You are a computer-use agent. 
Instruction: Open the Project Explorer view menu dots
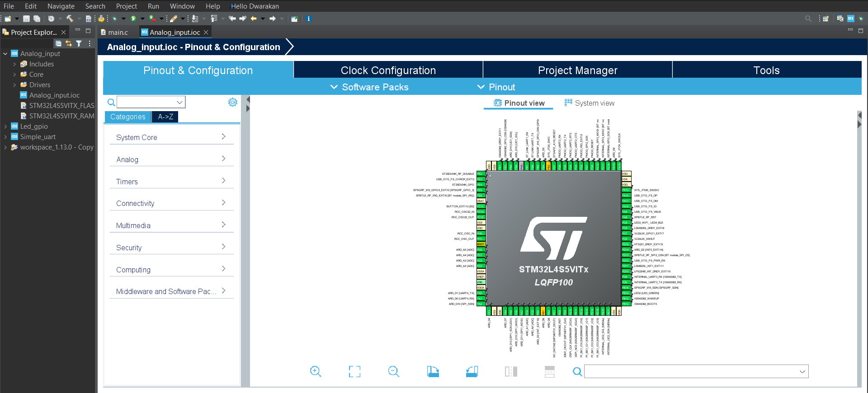point(90,43)
